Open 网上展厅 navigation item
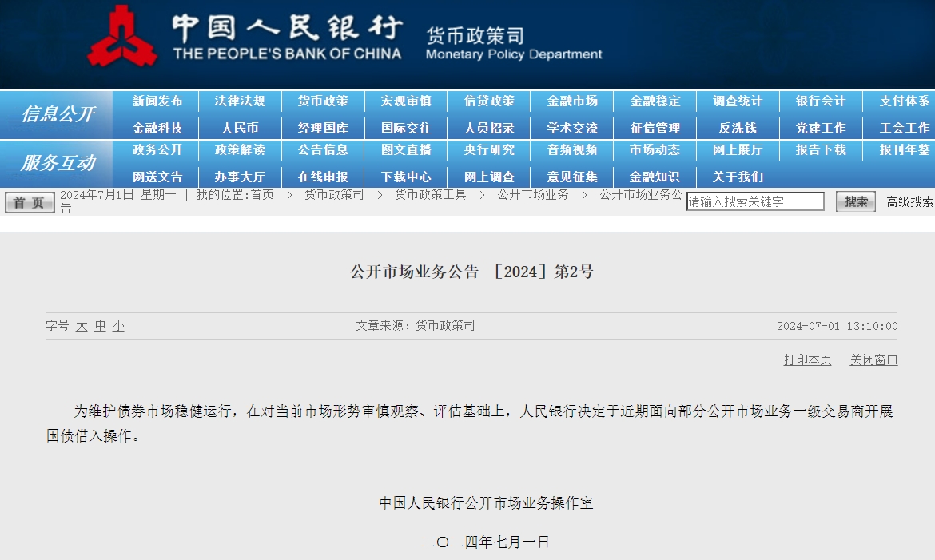Viewport: 935px width, 560px height. pos(738,149)
